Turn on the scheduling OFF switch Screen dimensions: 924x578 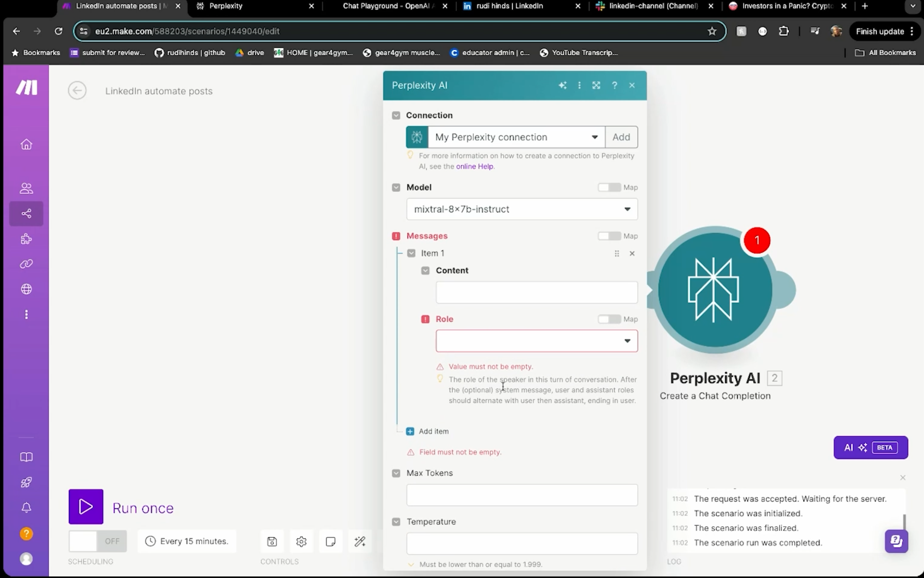coord(98,541)
